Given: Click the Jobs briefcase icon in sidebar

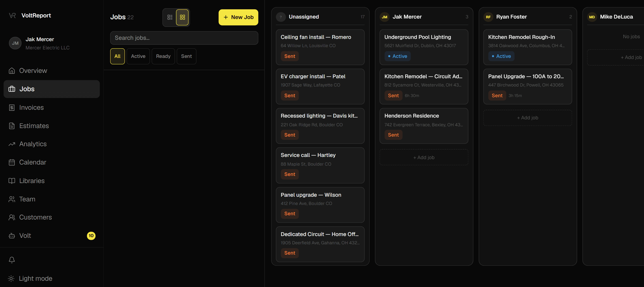Looking at the screenshot, I should coord(12,89).
